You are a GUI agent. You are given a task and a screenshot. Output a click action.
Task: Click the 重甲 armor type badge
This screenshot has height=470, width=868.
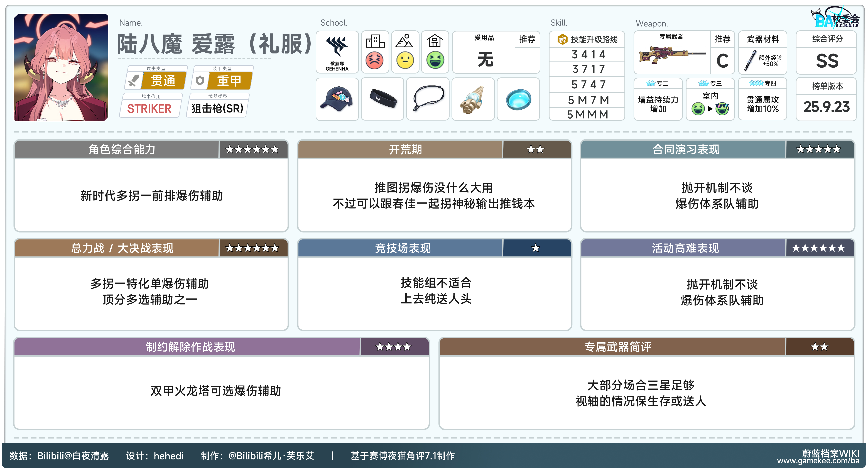229,81
